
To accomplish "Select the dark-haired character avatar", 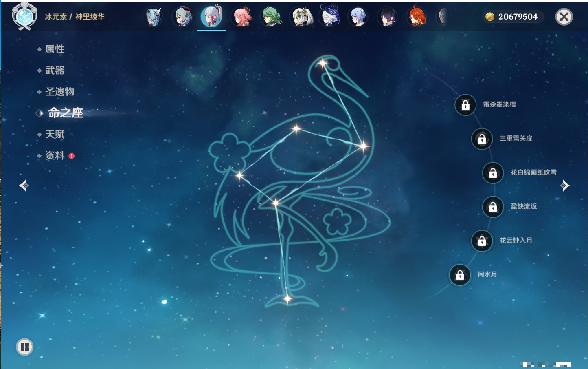I will [388, 17].
